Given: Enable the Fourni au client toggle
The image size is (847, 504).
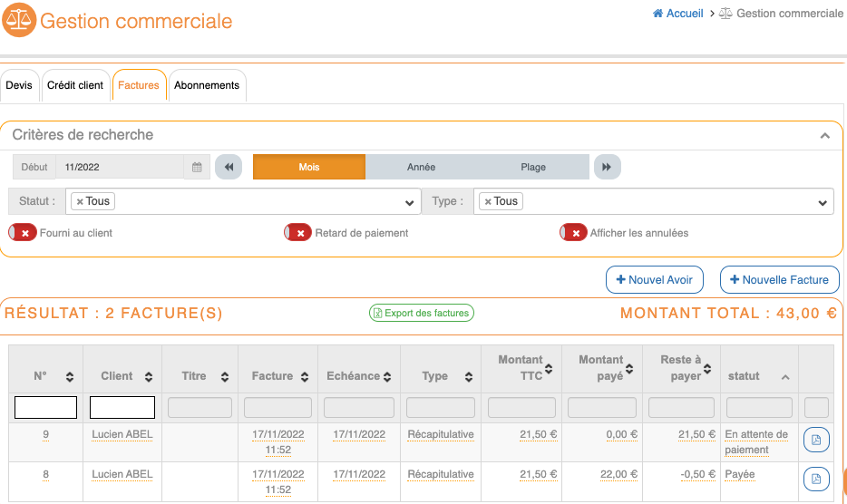Looking at the screenshot, I should (24, 233).
